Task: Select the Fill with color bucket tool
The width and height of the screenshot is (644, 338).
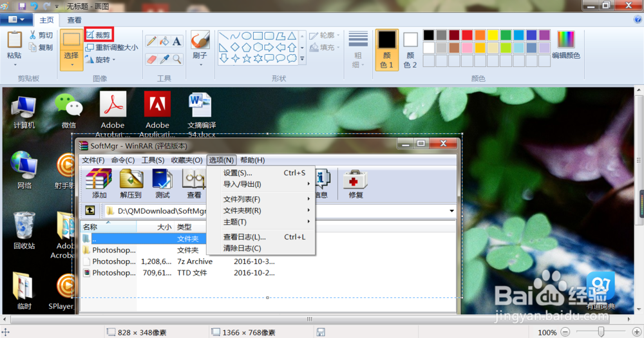Action: click(164, 41)
